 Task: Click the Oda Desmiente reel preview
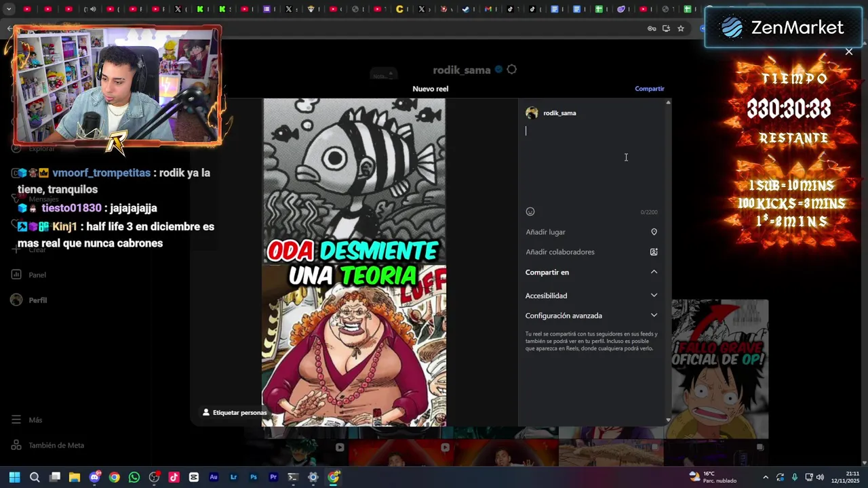[x=354, y=262]
